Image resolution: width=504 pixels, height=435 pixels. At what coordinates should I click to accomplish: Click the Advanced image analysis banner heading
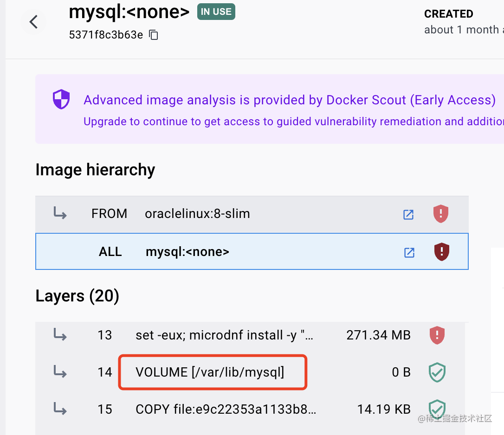(289, 100)
